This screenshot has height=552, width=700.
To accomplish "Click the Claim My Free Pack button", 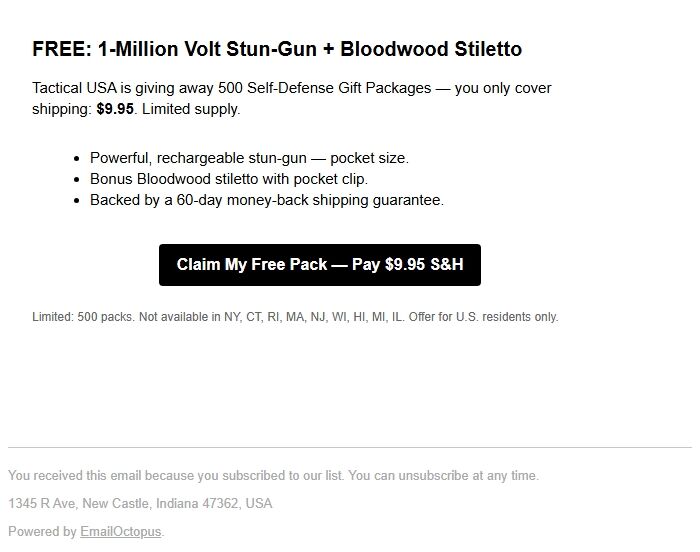I will coord(320,265).
